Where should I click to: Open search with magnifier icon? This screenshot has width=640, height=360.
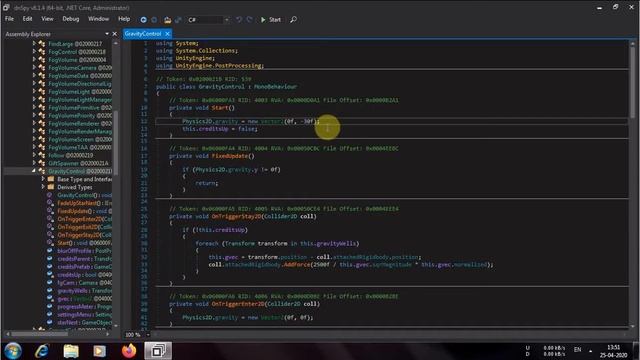293,20
